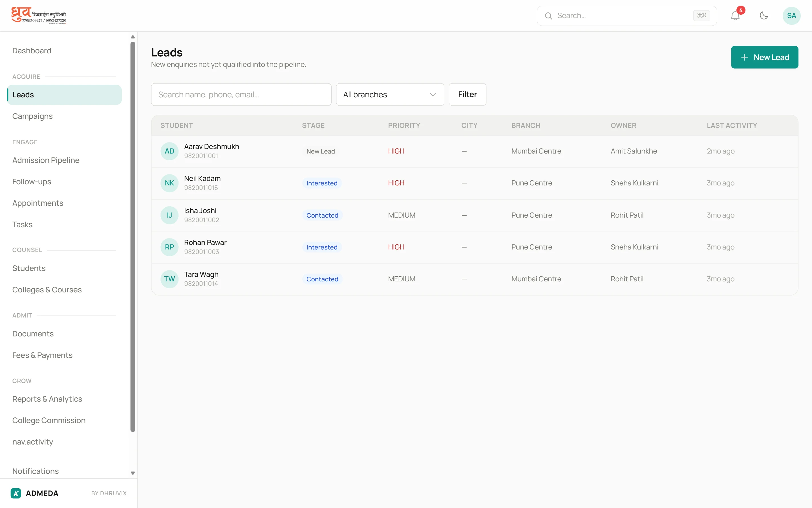812x508 pixels.
Task: Expand the All branches dropdown
Action: coord(390,95)
